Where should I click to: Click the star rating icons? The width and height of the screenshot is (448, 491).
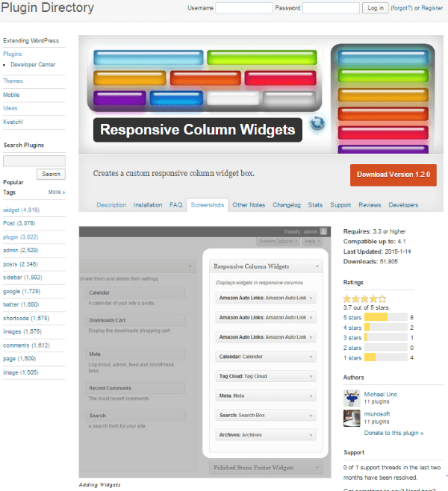click(x=364, y=298)
